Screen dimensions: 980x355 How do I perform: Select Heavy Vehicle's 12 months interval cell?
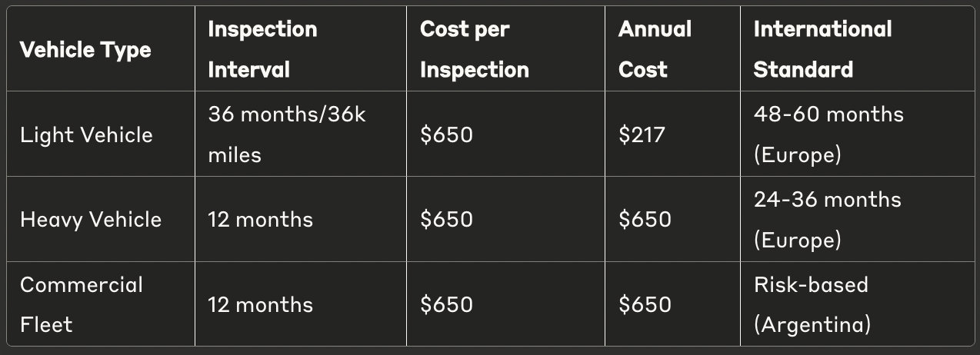click(x=260, y=220)
